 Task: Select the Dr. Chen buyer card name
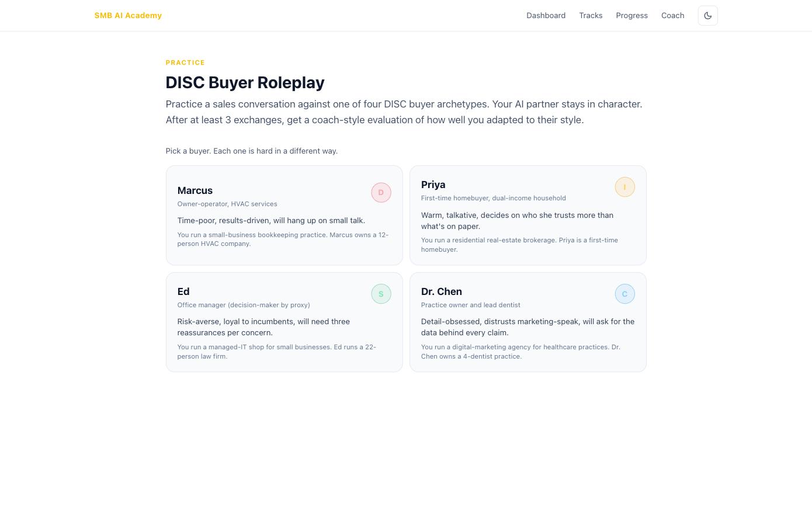coord(441,291)
